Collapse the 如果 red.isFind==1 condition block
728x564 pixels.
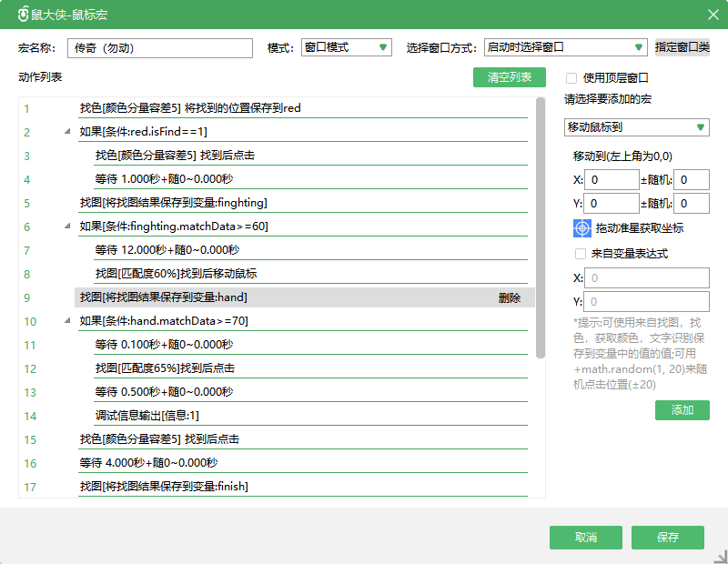point(66,132)
